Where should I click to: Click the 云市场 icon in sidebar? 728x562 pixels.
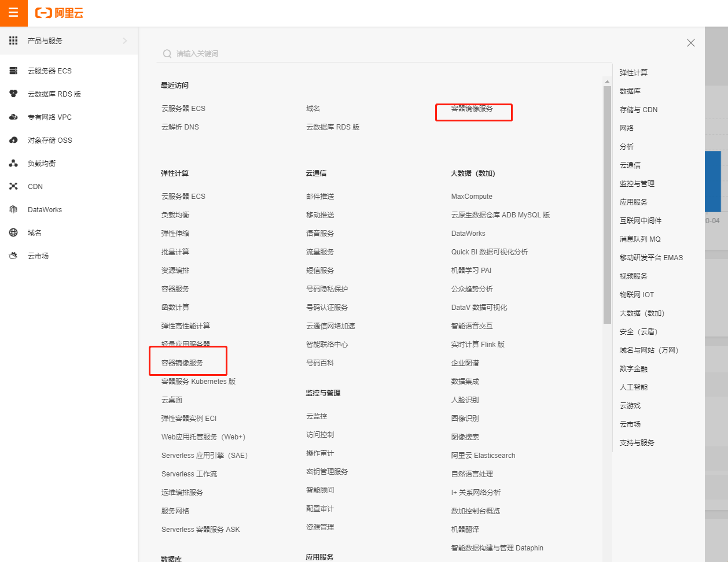[x=13, y=256]
